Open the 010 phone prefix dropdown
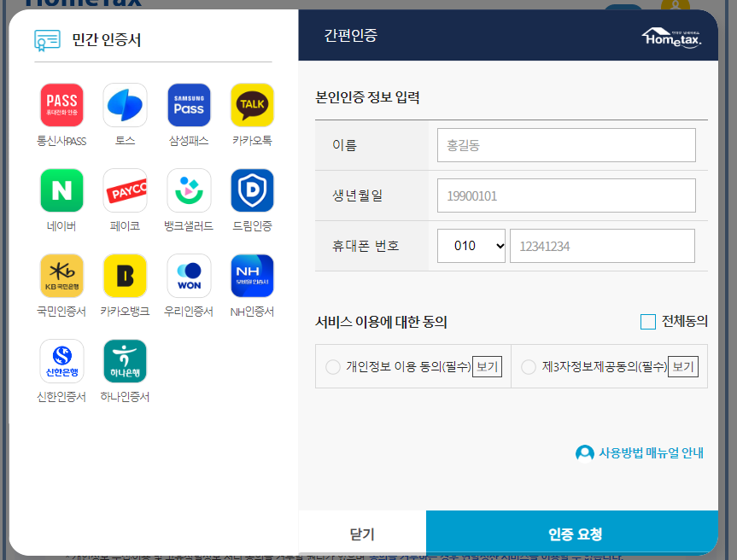737x560 pixels. pos(471,246)
